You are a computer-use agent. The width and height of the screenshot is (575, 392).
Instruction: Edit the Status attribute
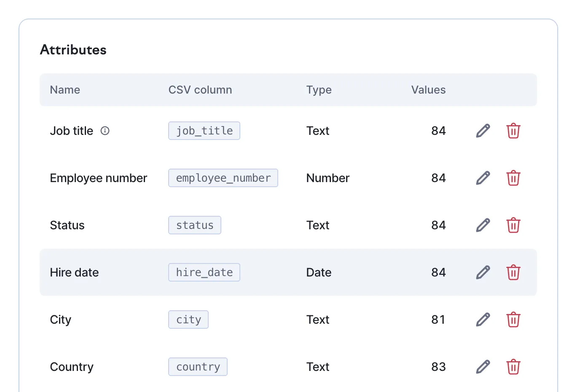(x=483, y=225)
